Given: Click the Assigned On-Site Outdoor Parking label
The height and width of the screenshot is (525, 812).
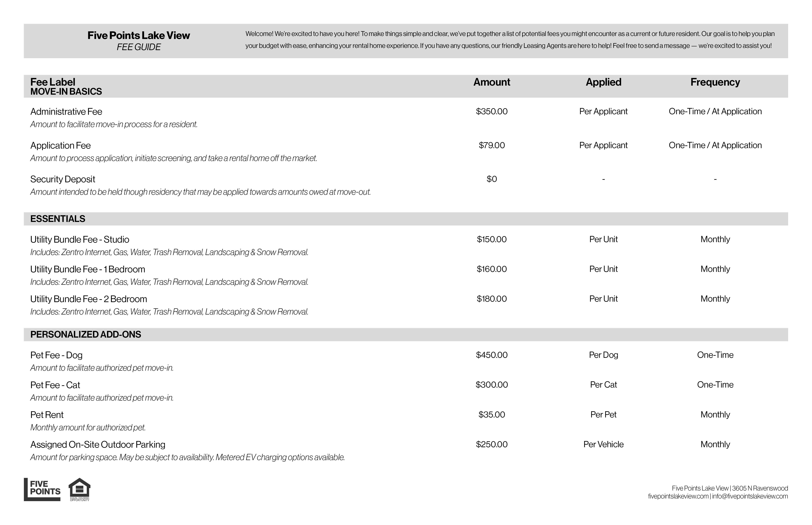Looking at the screenshot, I should pyautogui.click(x=98, y=444).
